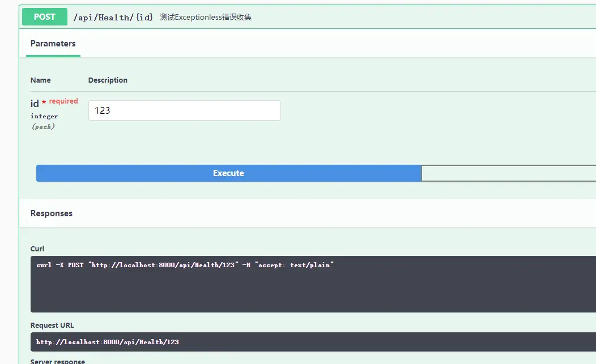Click the 测试Exceptionless错误收集 summary text

coord(206,17)
